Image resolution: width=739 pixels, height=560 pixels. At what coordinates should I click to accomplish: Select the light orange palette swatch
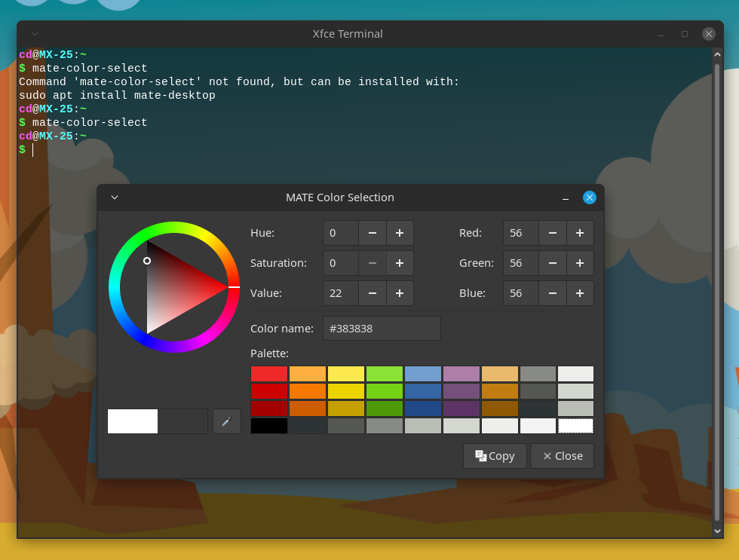click(x=308, y=374)
